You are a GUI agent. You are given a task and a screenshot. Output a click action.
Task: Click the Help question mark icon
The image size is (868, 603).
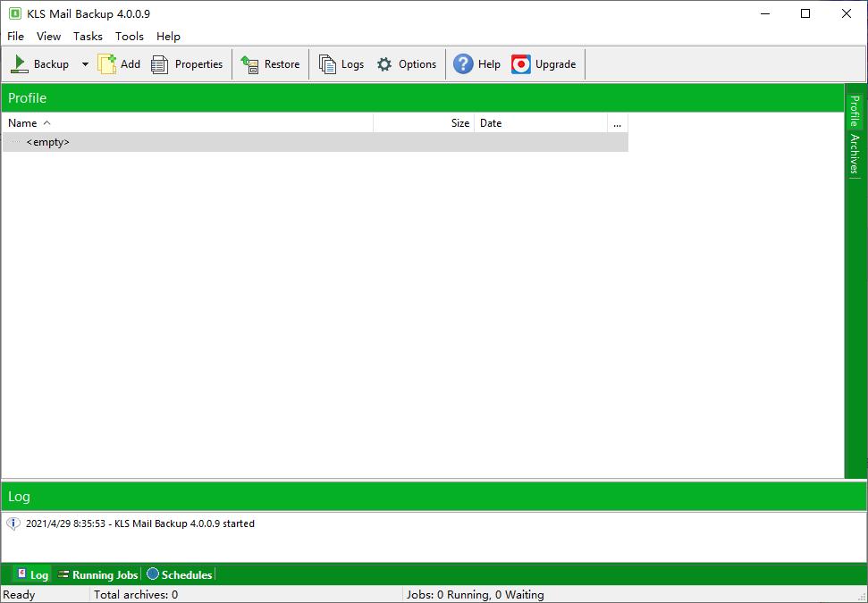click(463, 64)
